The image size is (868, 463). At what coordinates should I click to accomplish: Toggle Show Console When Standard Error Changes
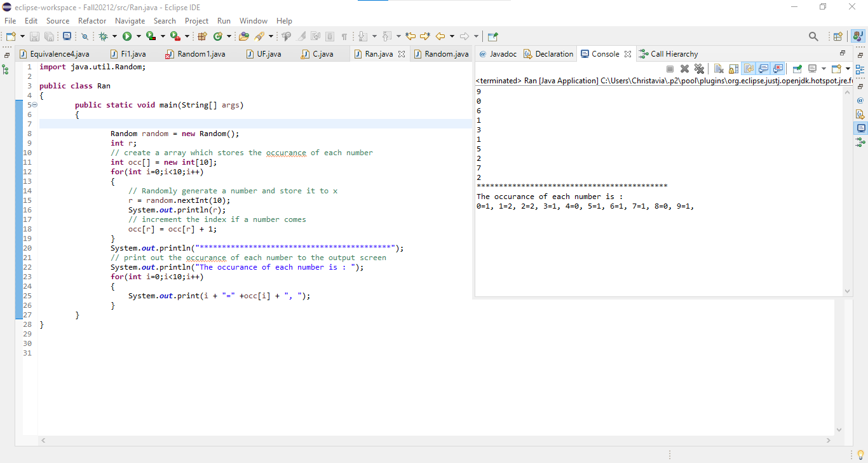click(x=777, y=68)
